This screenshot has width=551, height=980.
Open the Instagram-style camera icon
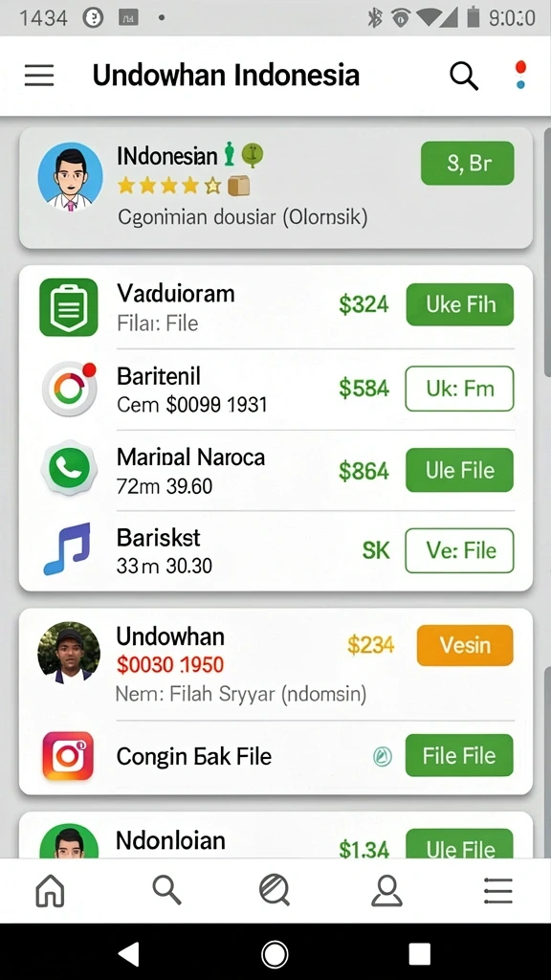click(68, 756)
